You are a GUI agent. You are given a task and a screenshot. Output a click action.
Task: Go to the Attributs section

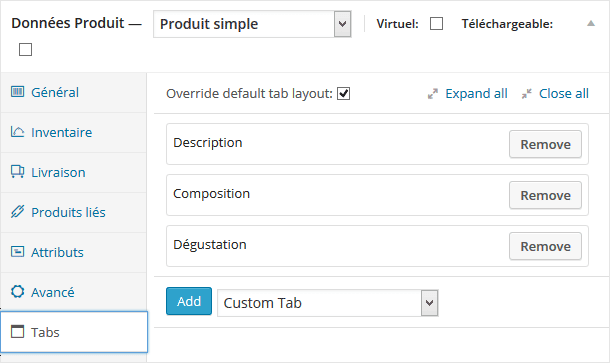(74, 252)
